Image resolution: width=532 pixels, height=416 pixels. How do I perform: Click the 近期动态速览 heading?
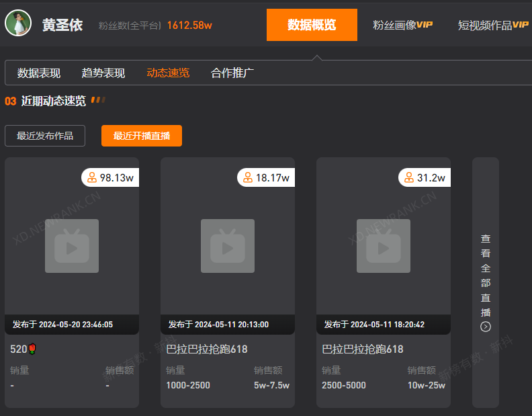click(54, 101)
